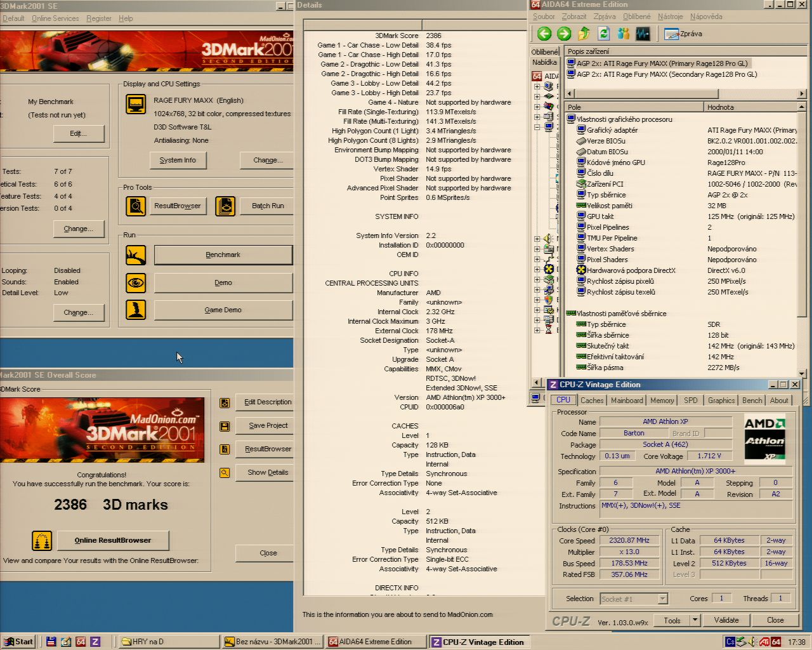This screenshot has width=812, height=650.
Task: Open the Nástroje menu in AIDA64
Action: pos(670,17)
